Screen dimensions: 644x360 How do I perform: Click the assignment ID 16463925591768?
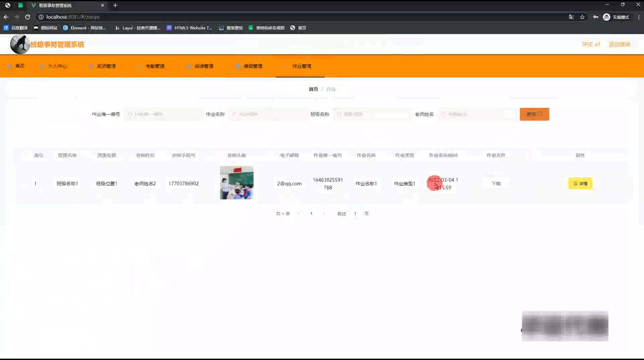[x=328, y=184]
